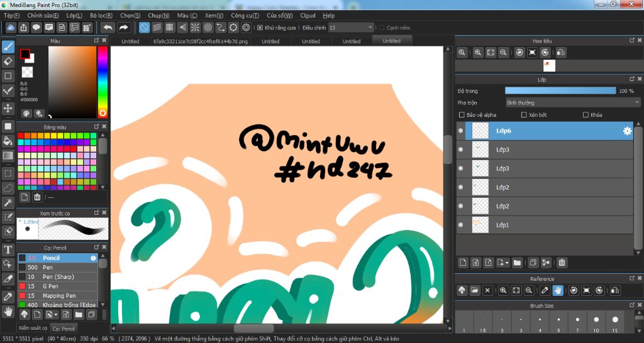This screenshot has height=343, width=644.
Task: Click the rainbow hue strip
Action: [103, 82]
